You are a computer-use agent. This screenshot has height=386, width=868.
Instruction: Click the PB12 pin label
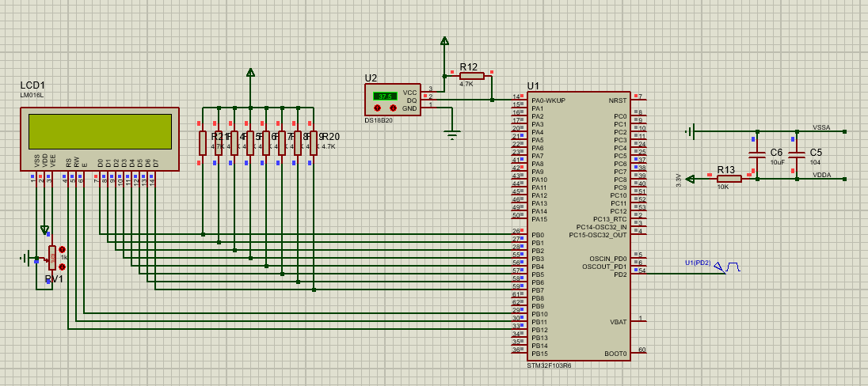tap(540, 330)
